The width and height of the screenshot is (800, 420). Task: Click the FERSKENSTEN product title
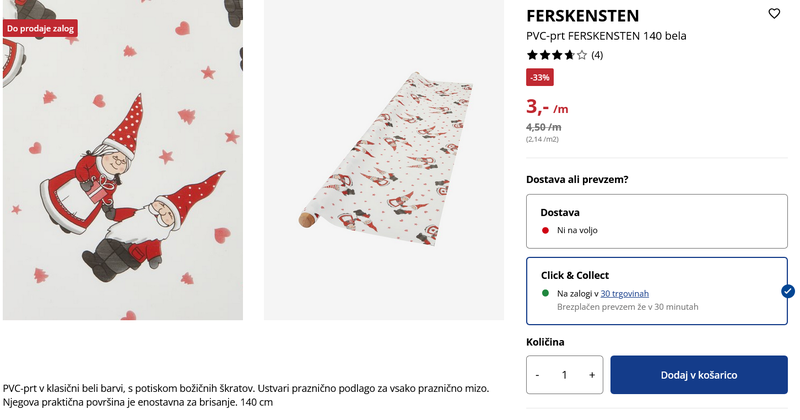[582, 15]
